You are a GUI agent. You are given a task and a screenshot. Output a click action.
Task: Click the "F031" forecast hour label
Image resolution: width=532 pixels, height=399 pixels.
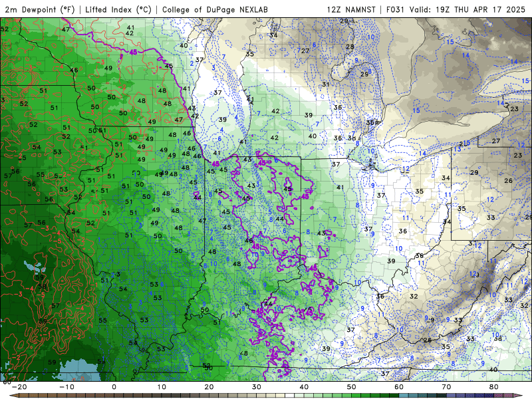tap(395, 9)
